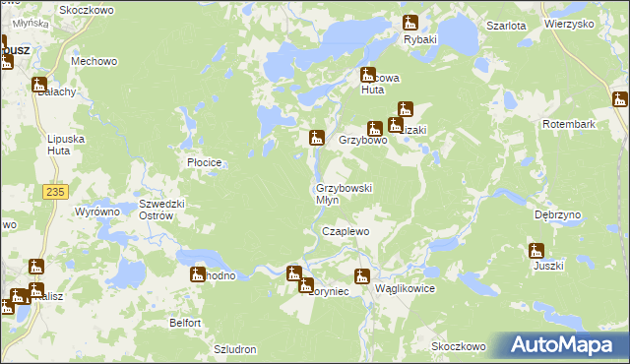The image size is (630, 364).
Task: Click the church icon at Wiechodno
Action: point(197,274)
